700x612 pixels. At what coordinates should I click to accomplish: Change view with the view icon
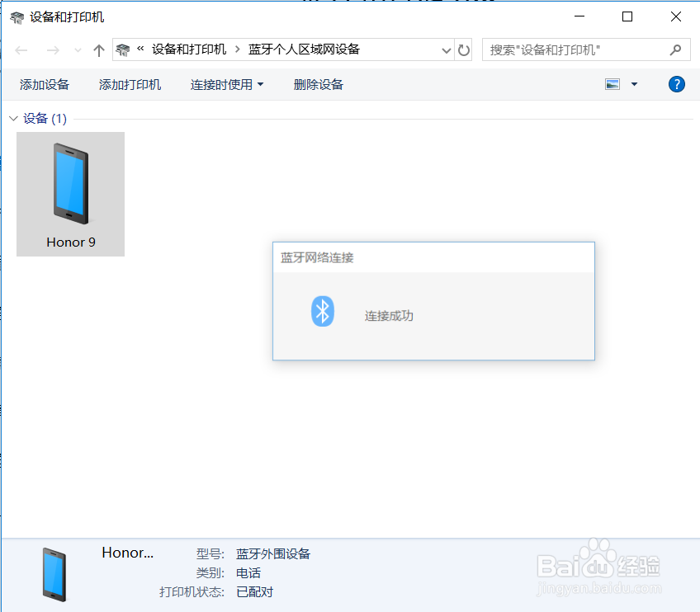tap(612, 84)
